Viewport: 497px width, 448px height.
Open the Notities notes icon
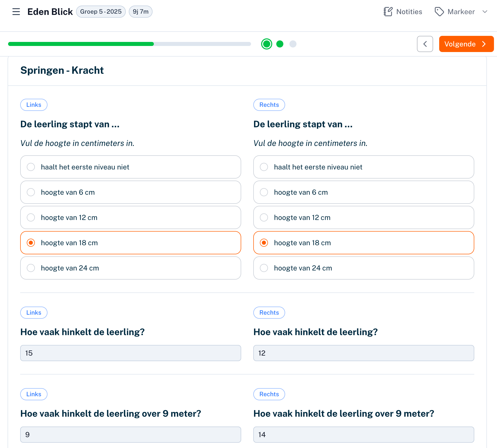pos(388,12)
